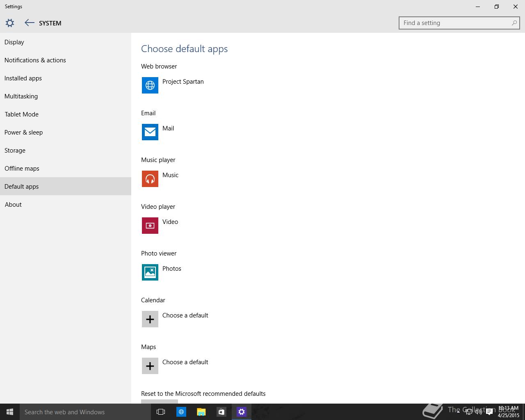Click the search magnifier in Find a setting
The width and height of the screenshot is (525, 420).
click(514, 23)
